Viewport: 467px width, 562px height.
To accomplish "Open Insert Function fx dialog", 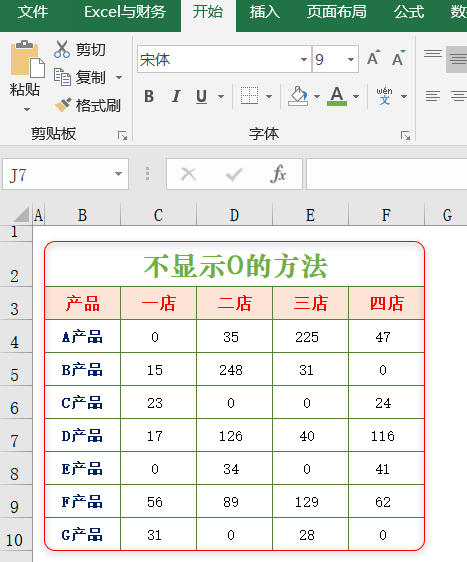I will (x=278, y=174).
